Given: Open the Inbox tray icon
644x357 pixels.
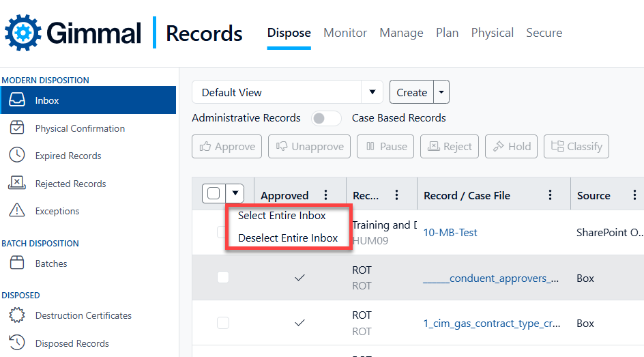Looking at the screenshot, I should coord(17,100).
